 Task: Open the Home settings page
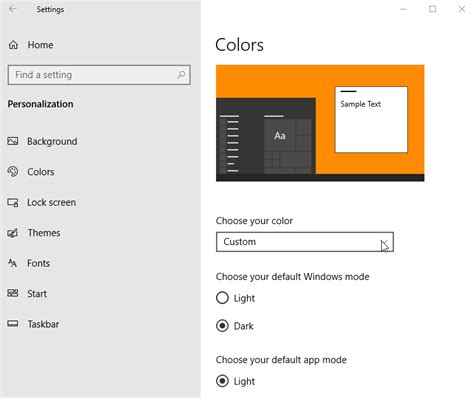[40, 45]
